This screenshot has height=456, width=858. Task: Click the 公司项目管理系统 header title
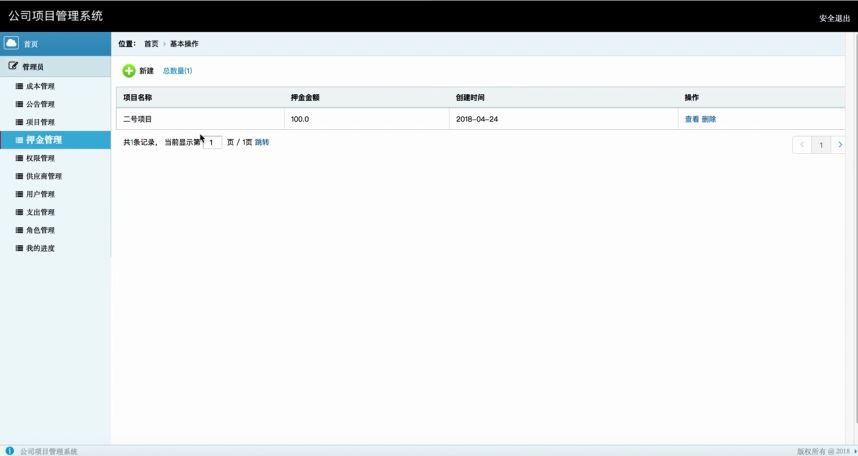click(x=55, y=16)
